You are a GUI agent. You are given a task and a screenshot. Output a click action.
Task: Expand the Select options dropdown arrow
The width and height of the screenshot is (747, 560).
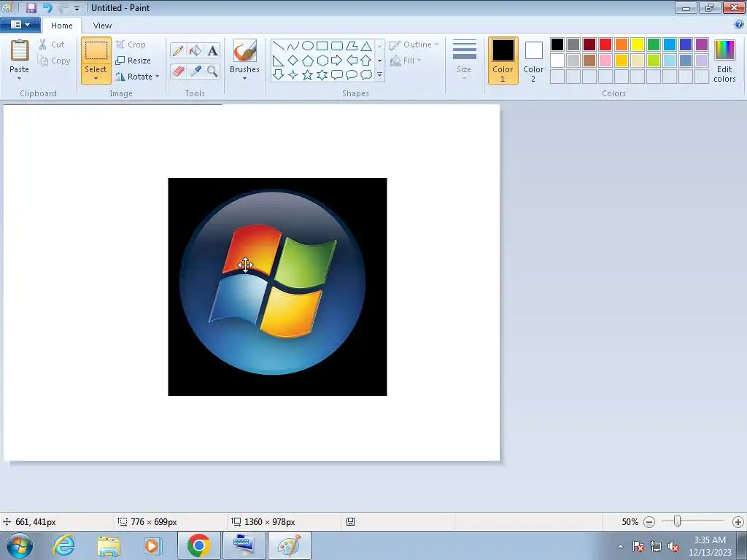(96, 79)
